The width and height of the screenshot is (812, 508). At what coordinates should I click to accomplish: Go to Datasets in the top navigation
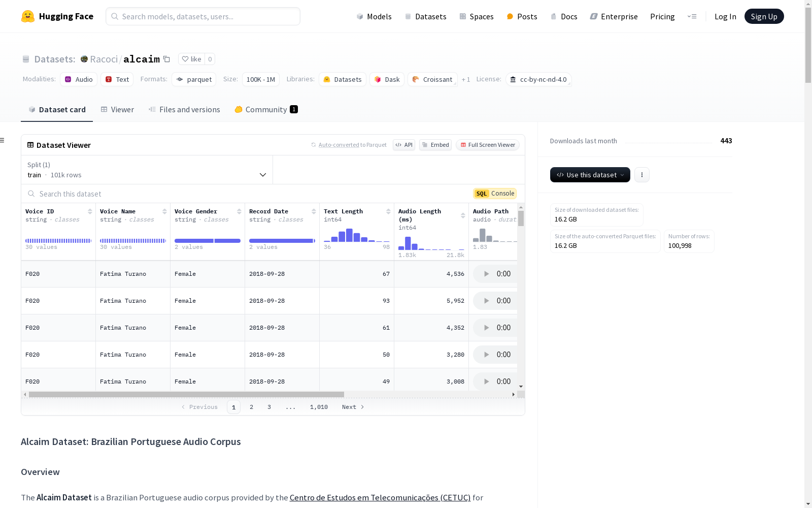click(x=425, y=16)
